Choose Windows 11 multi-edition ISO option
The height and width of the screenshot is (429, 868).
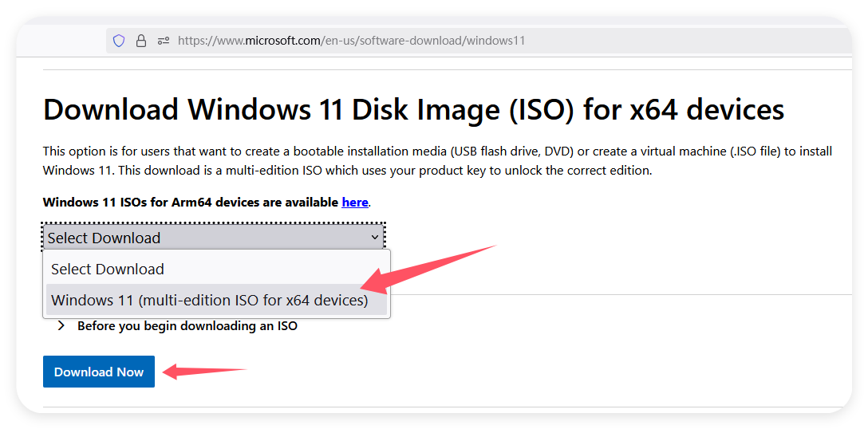coord(210,301)
